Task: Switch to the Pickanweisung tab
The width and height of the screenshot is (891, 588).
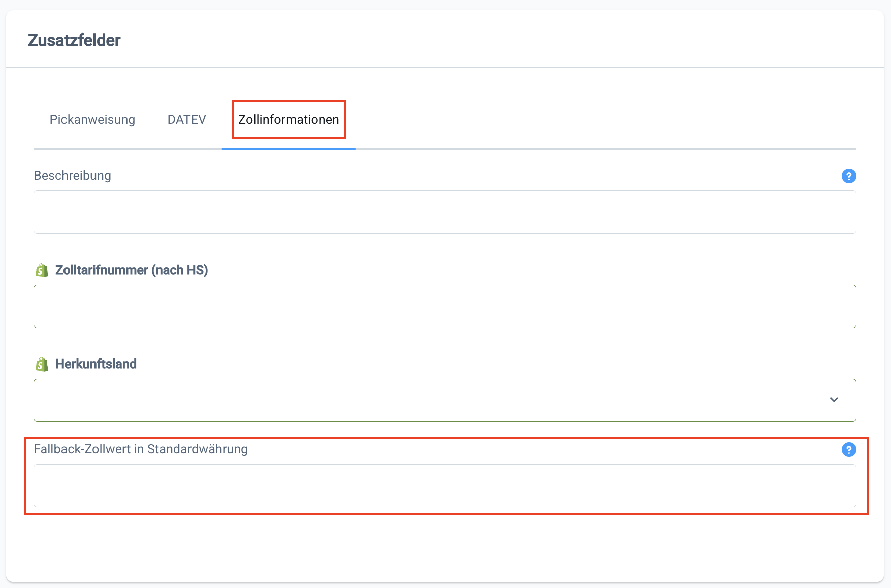Action: point(92,119)
